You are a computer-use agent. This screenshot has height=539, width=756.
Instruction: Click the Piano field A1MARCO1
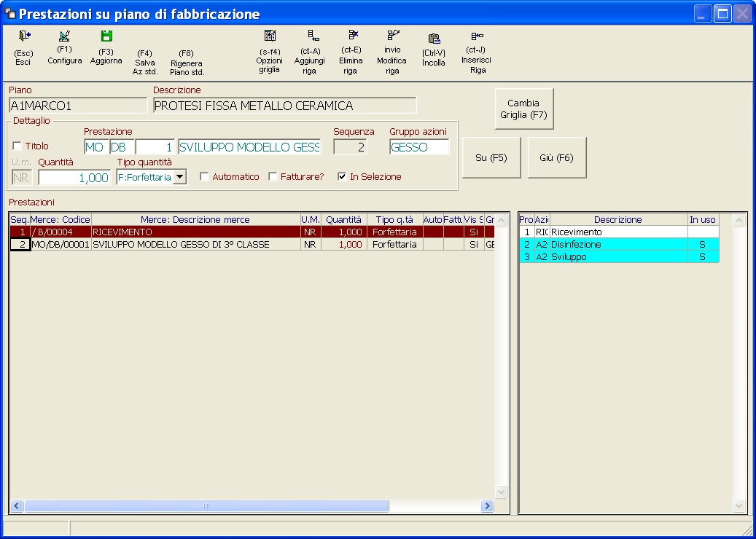click(77, 106)
